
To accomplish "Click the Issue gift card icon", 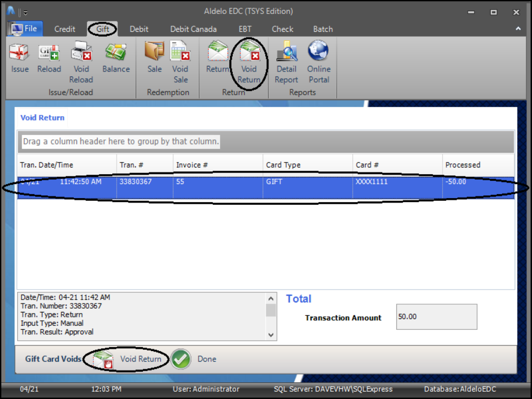I will coord(20,57).
